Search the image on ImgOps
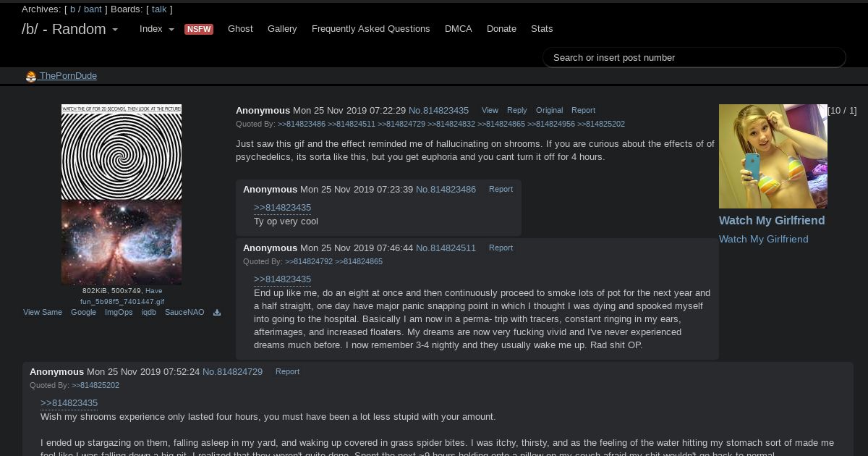868x456 pixels. click(119, 313)
